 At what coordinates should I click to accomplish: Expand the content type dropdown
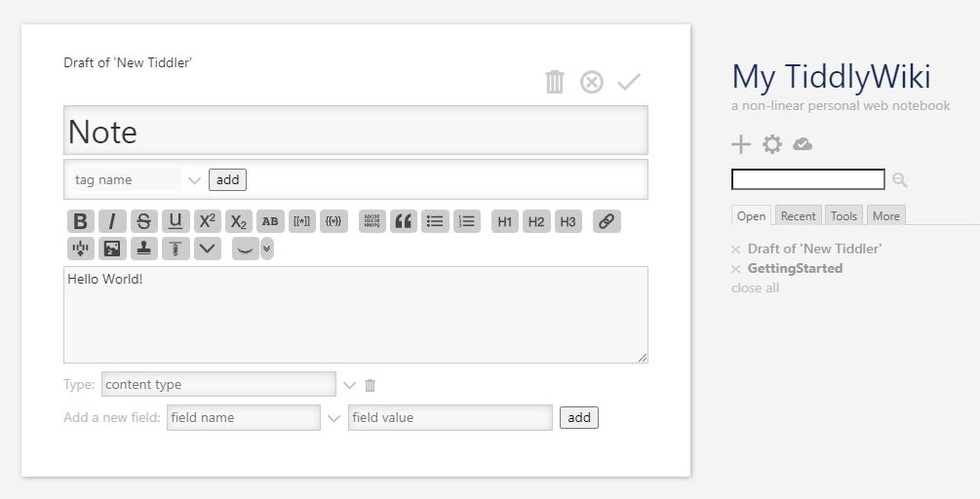[349, 385]
